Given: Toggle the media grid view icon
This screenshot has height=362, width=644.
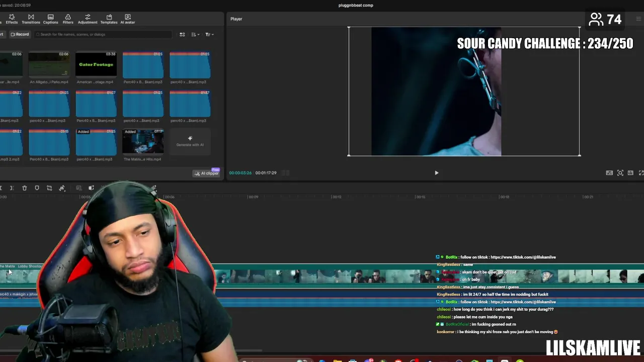Looking at the screenshot, I should coord(182,34).
